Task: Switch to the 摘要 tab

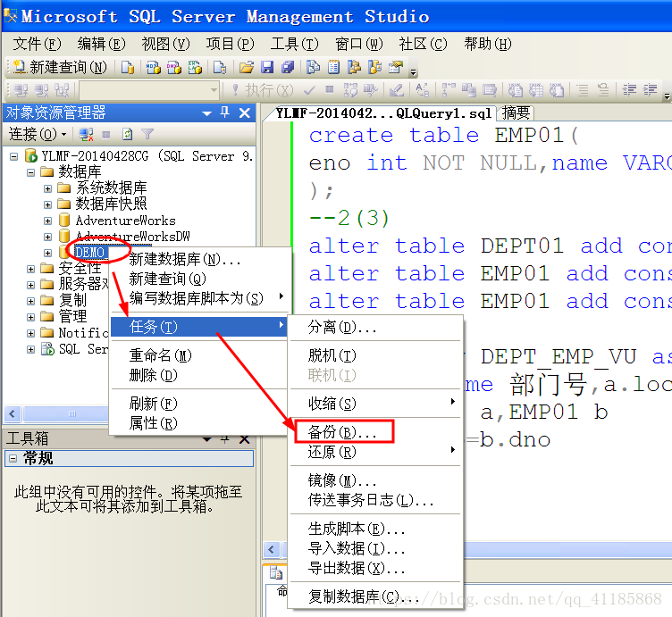Action: [516, 113]
